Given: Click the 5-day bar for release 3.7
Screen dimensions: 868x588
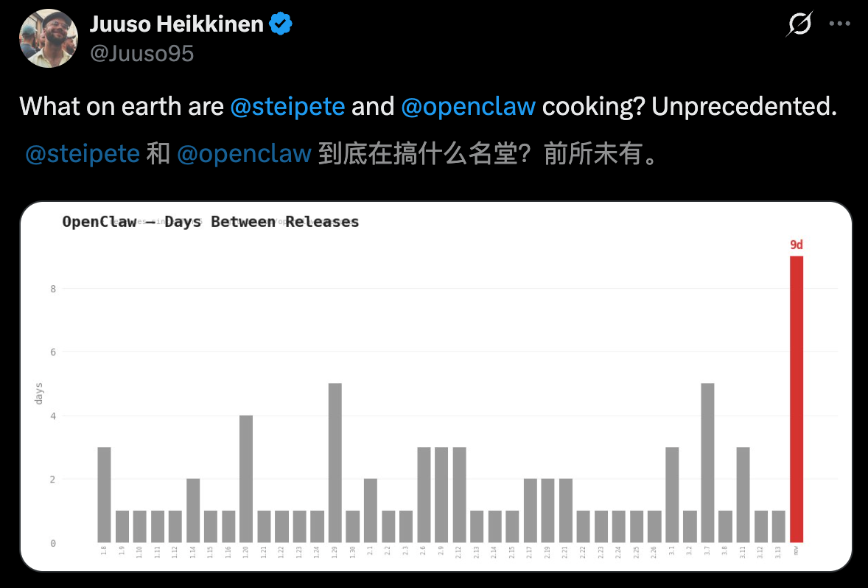Looking at the screenshot, I should (x=707, y=463).
